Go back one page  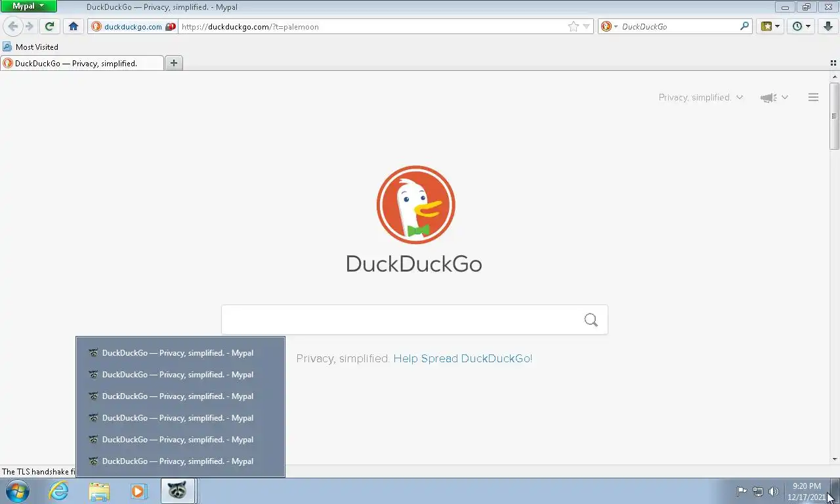(x=12, y=26)
